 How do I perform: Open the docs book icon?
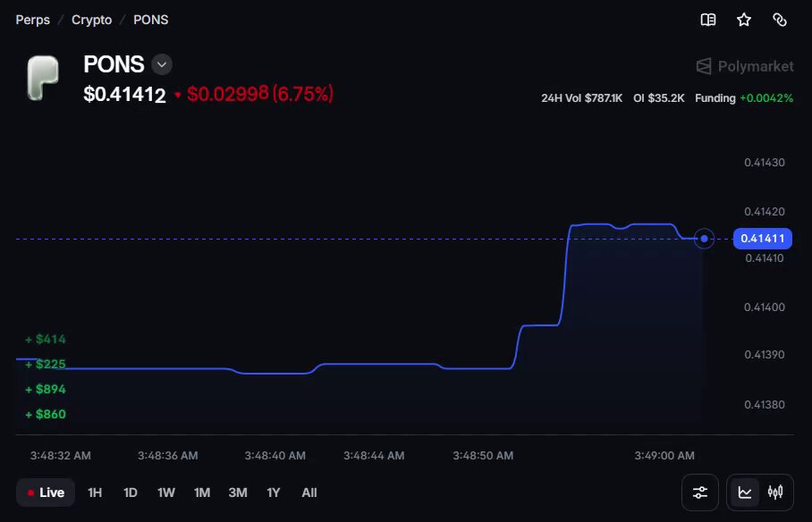pyautogui.click(x=708, y=20)
